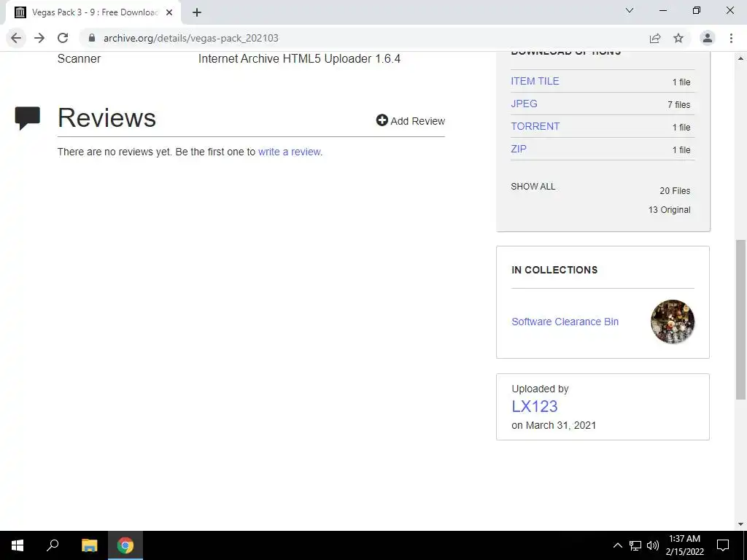The width and height of the screenshot is (747, 560).
Task: Open Windows taskbar search
Action: click(x=53, y=545)
